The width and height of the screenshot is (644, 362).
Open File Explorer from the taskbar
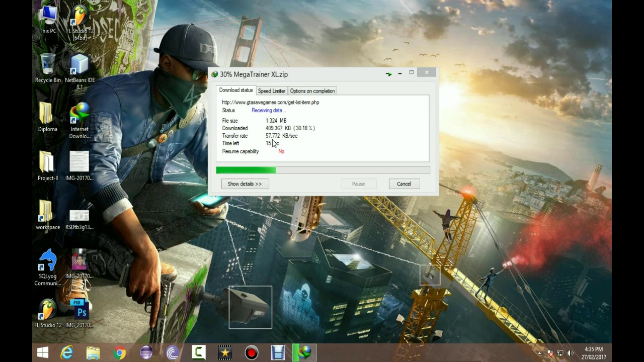pyautogui.click(x=93, y=353)
